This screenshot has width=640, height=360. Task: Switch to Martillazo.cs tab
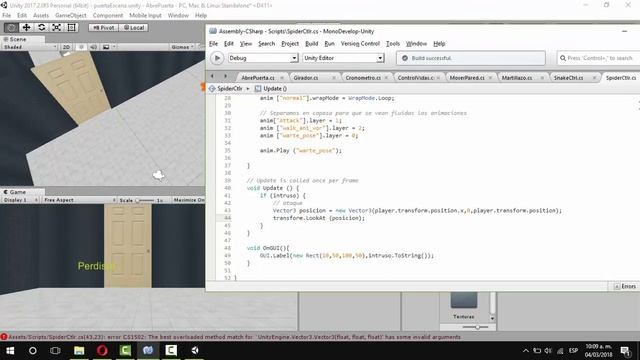point(517,78)
